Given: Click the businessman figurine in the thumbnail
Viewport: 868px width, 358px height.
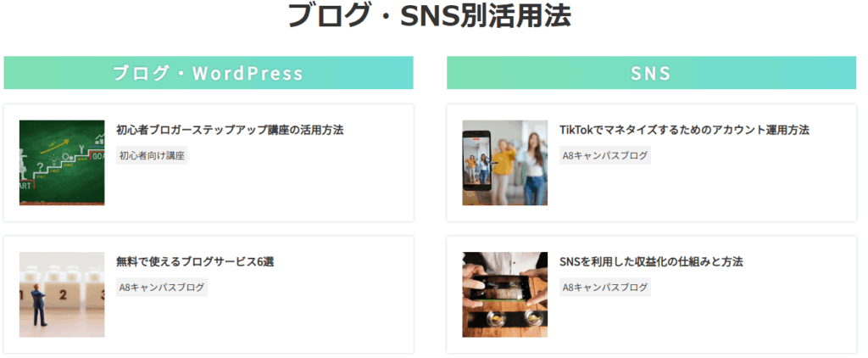Looking at the screenshot, I should [x=39, y=305].
